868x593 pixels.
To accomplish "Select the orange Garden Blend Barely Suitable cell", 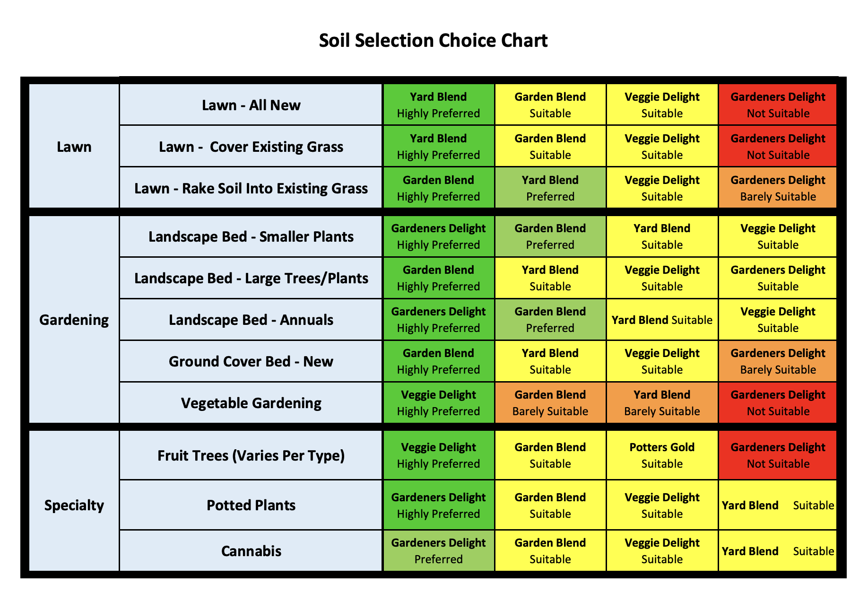I will pos(550,403).
